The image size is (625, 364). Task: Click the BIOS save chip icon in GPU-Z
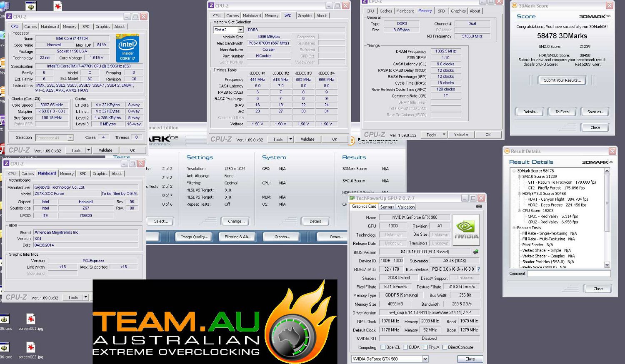tap(476, 252)
